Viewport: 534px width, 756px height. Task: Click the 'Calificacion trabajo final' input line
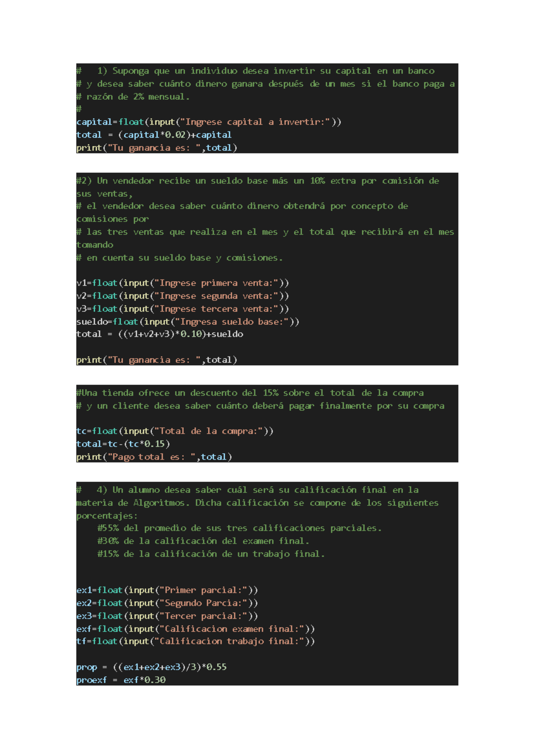tap(195, 642)
